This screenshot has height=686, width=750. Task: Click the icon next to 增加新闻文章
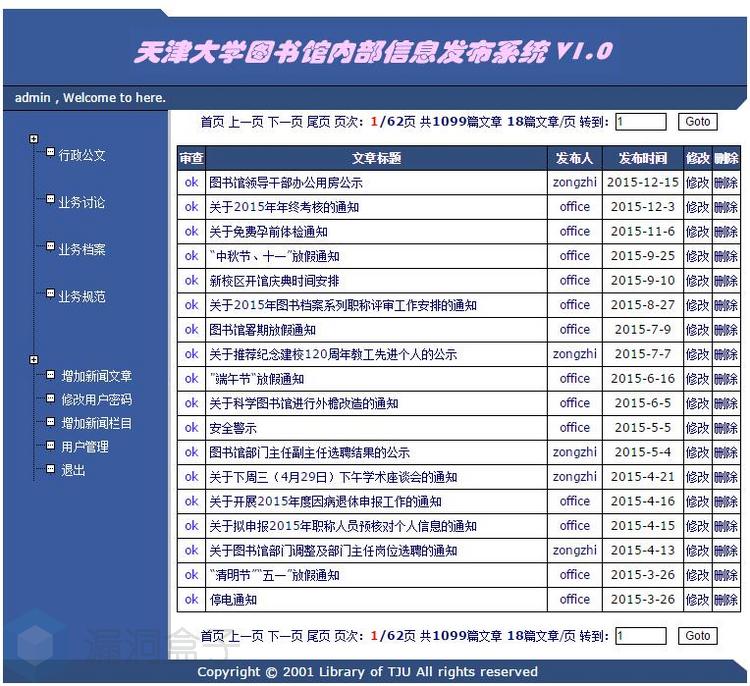click(50, 376)
